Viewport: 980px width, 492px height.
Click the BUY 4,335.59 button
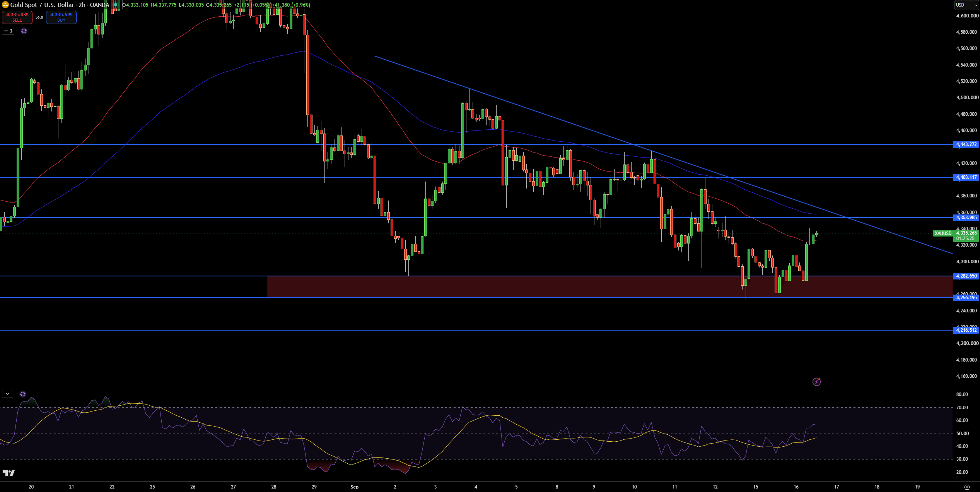[61, 17]
